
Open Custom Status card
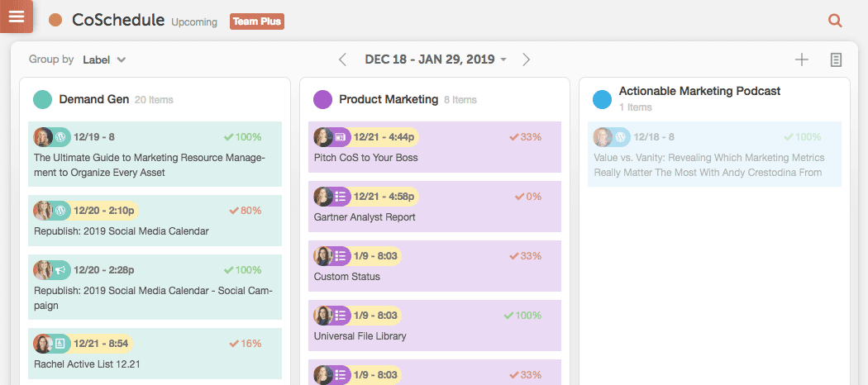point(435,266)
